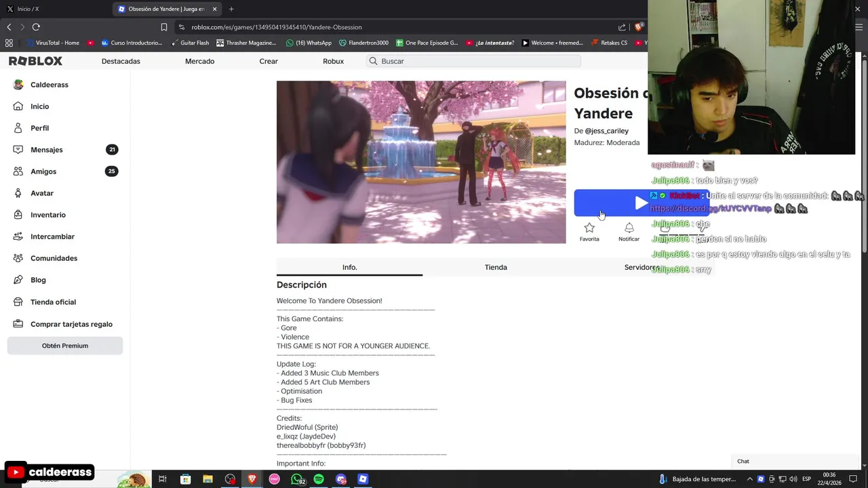Open Comprar tarjetas regalo page
Image resolution: width=868 pixels, height=488 pixels.
[71, 324]
